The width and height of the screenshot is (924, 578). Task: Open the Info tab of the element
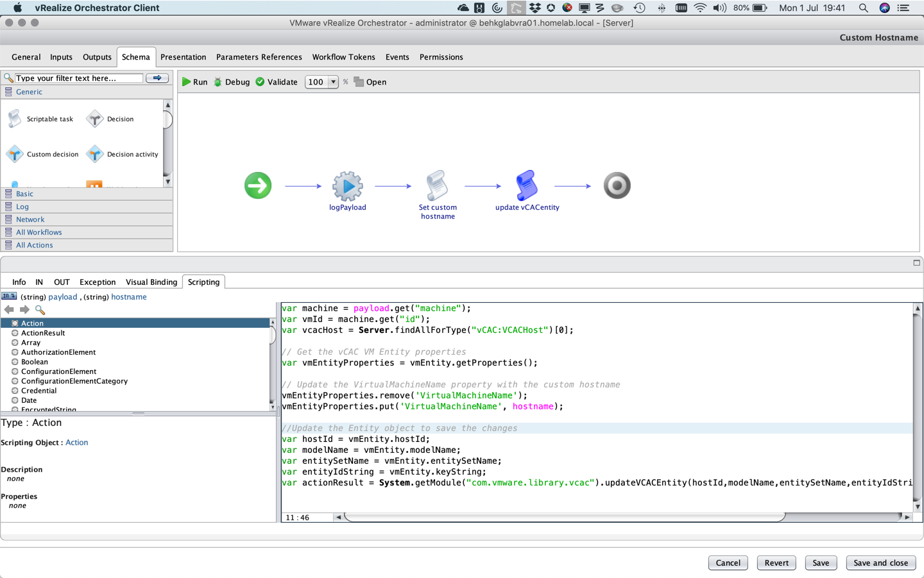point(19,282)
